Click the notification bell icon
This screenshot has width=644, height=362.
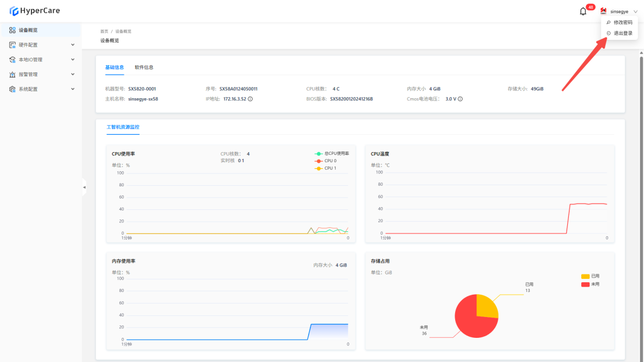coord(583,12)
